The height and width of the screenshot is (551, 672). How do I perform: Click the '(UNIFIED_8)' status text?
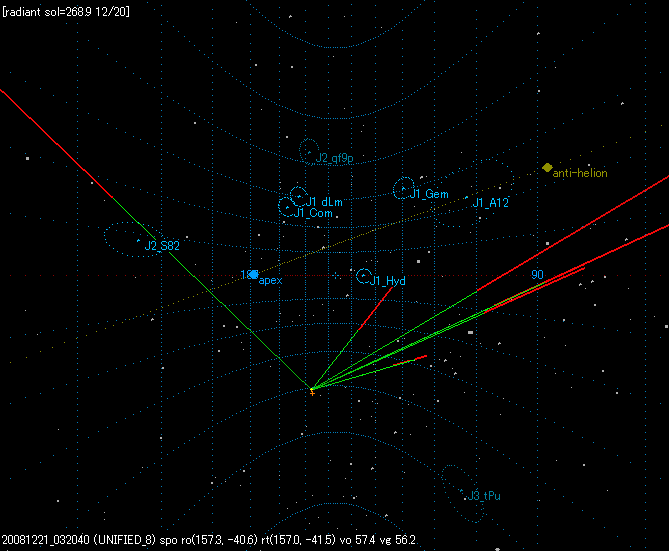(x=125, y=540)
